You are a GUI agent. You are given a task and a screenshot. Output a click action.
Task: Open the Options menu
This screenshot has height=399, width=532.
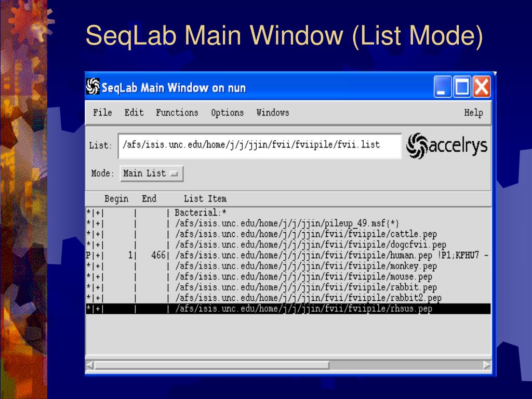[228, 113]
